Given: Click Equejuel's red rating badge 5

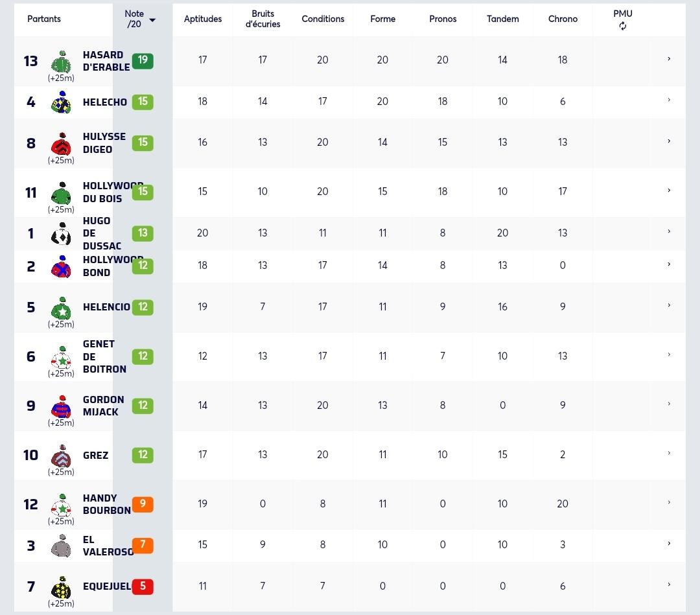Looking at the screenshot, I should pyautogui.click(x=143, y=586).
